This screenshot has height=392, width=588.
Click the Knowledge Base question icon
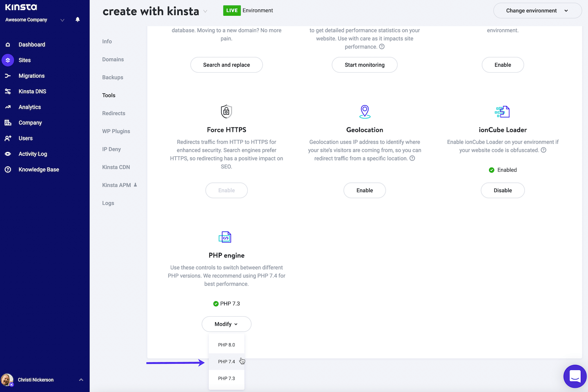pyautogui.click(x=8, y=170)
